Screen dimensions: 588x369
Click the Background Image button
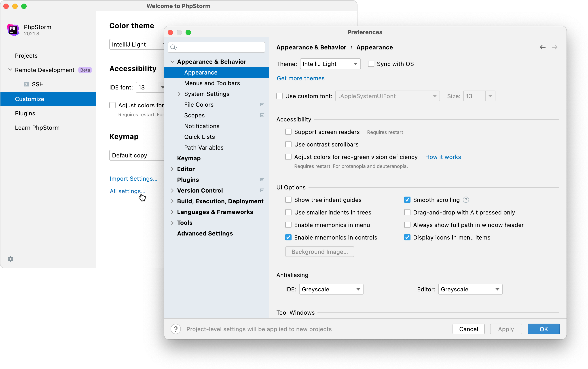tap(320, 252)
